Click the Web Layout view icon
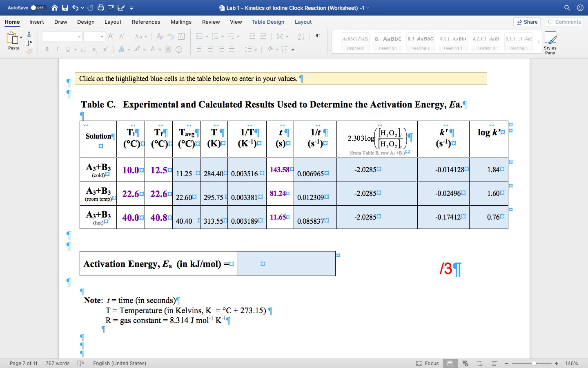 pos(465,363)
